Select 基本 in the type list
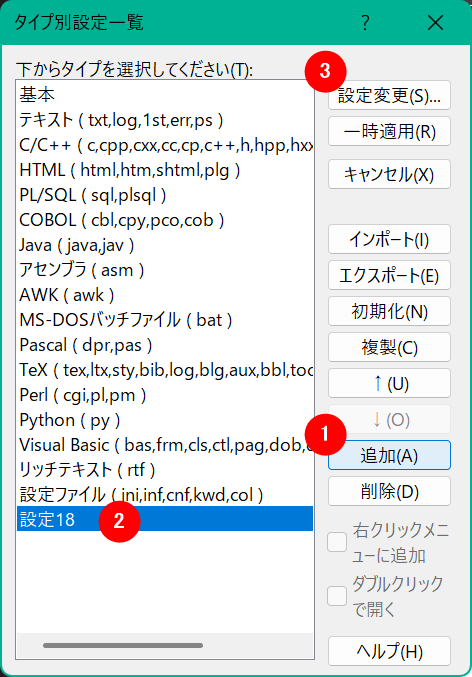 click(165, 95)
